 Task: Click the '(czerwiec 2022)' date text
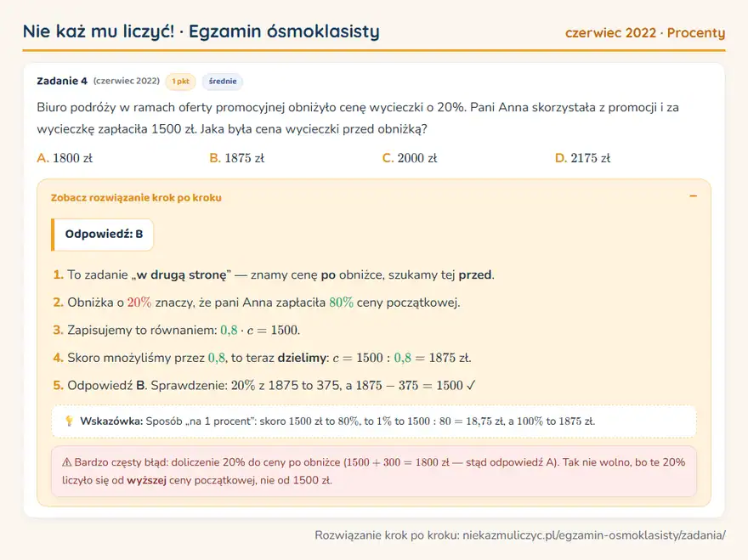point(127,81)
